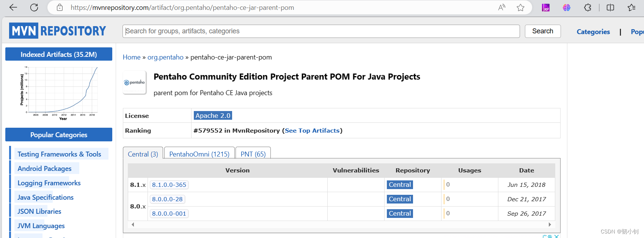Click the Pentaho logo thumbnail
Screen dimensions: 644x238
click(135, 82)
